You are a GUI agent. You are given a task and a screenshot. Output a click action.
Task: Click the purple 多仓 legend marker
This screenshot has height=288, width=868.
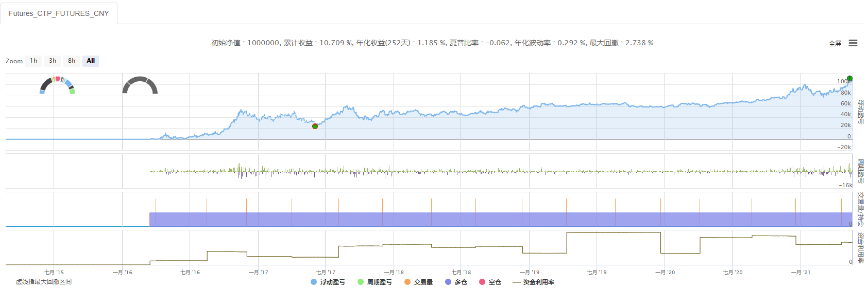point(448,282)
